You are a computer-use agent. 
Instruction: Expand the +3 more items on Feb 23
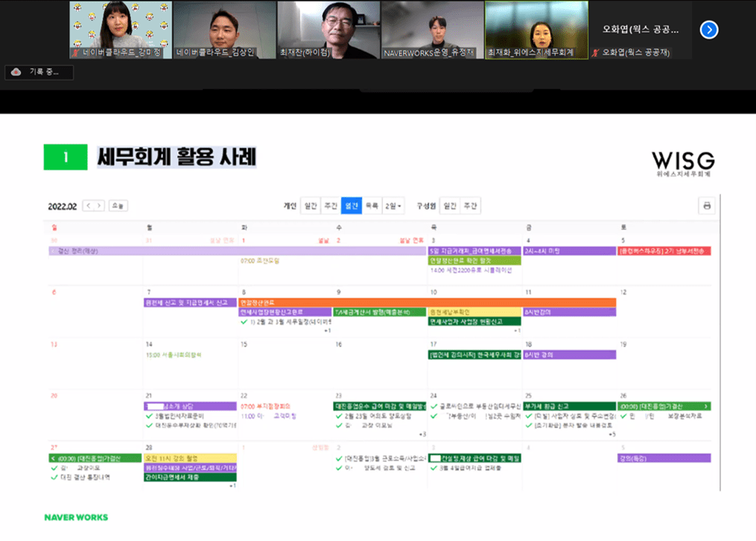[422, 434]
